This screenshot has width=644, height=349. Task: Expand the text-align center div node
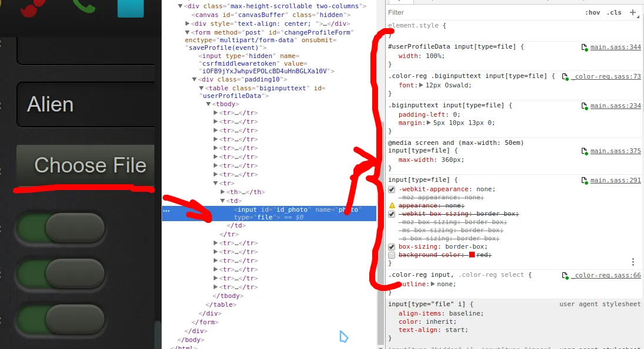tap(187, 24)
